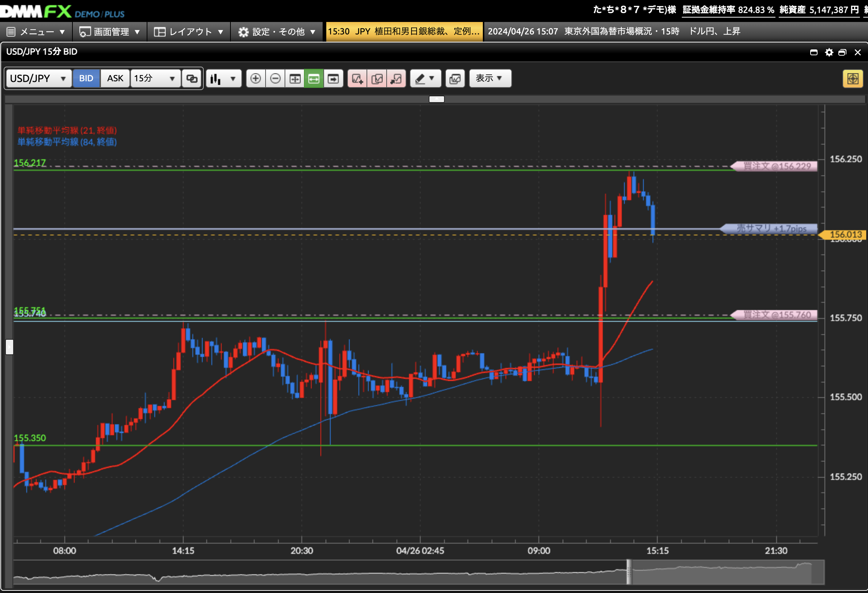
Task: Open the 画面管理 menu
Action: click(x=110, y=32)
